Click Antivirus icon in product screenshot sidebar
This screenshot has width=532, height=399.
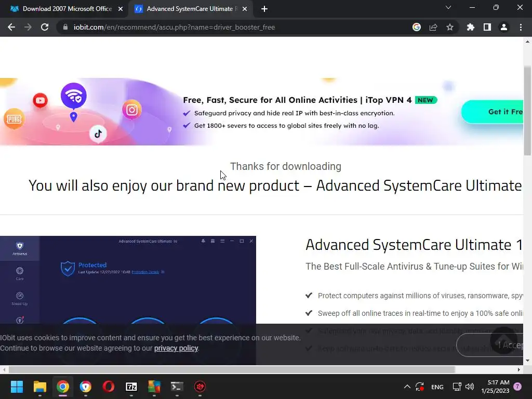coord(20,248)
